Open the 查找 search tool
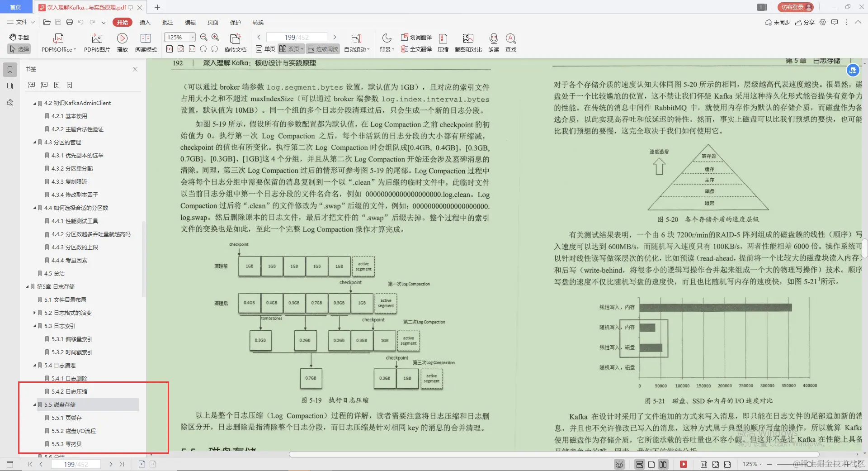Screen dimensions: 868x471 point(510,42)
